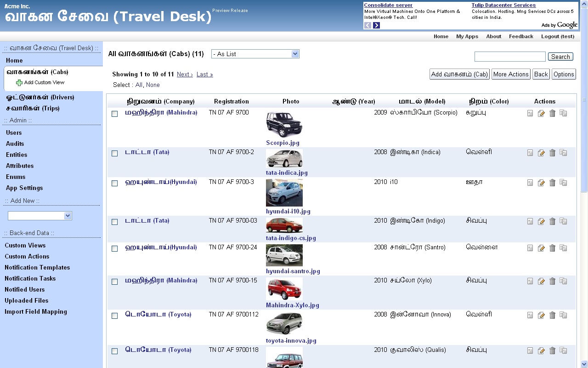Duplicate the Hyundai i10 entry

(x=563, y=183)
